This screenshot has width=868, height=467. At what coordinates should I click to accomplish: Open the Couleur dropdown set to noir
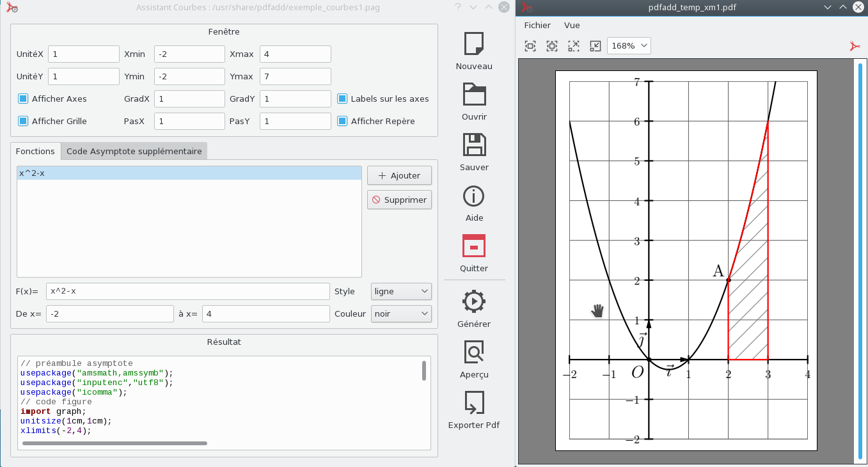401,314
